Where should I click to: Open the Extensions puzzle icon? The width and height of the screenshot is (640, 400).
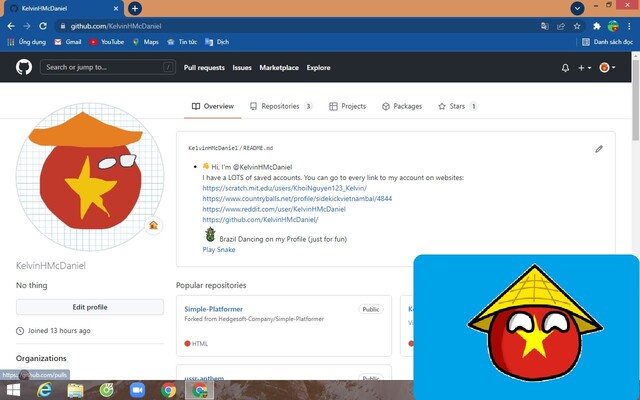[x=597, y=26]
